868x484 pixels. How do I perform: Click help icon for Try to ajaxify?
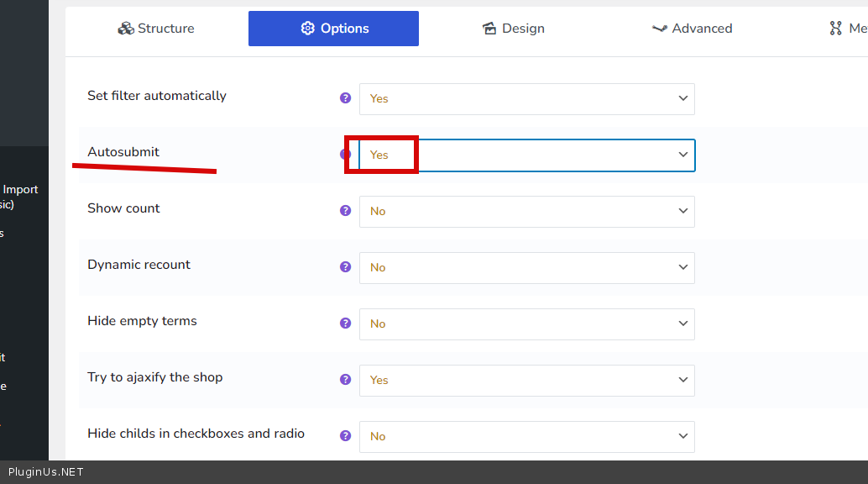(345, 380)
